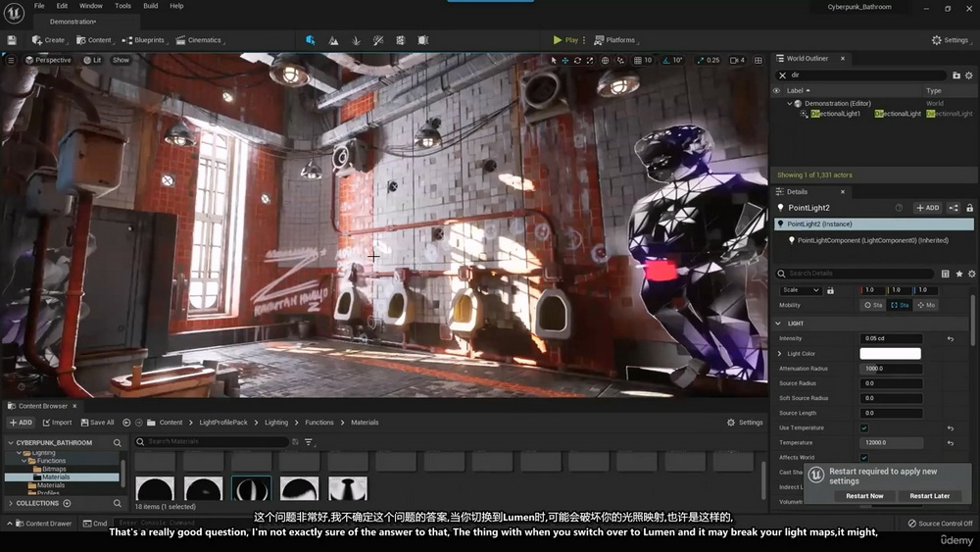
Task: Lock scale ratio padlock
Action: (831, 290)
